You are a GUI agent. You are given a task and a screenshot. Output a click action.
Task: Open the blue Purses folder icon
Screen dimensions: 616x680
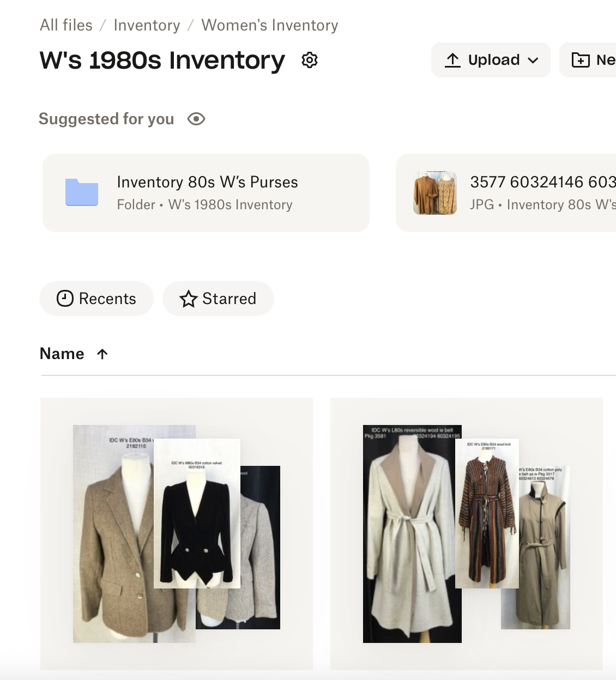click(x=82, y=193)
